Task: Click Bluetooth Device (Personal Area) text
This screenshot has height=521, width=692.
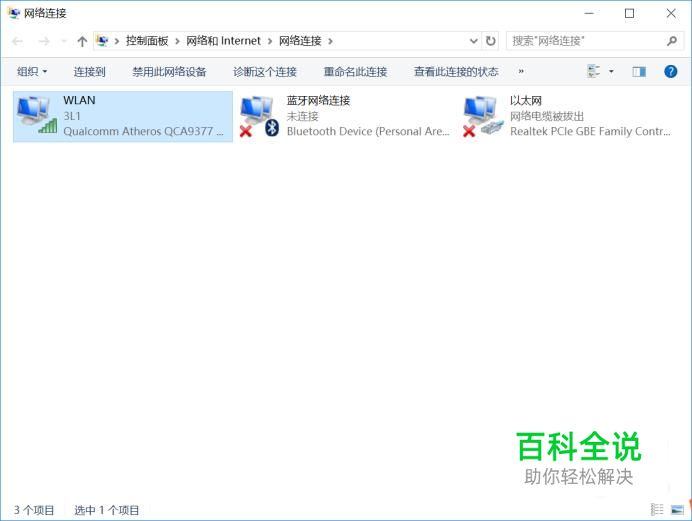Action: pyautogui.click(x=368, y=131)
